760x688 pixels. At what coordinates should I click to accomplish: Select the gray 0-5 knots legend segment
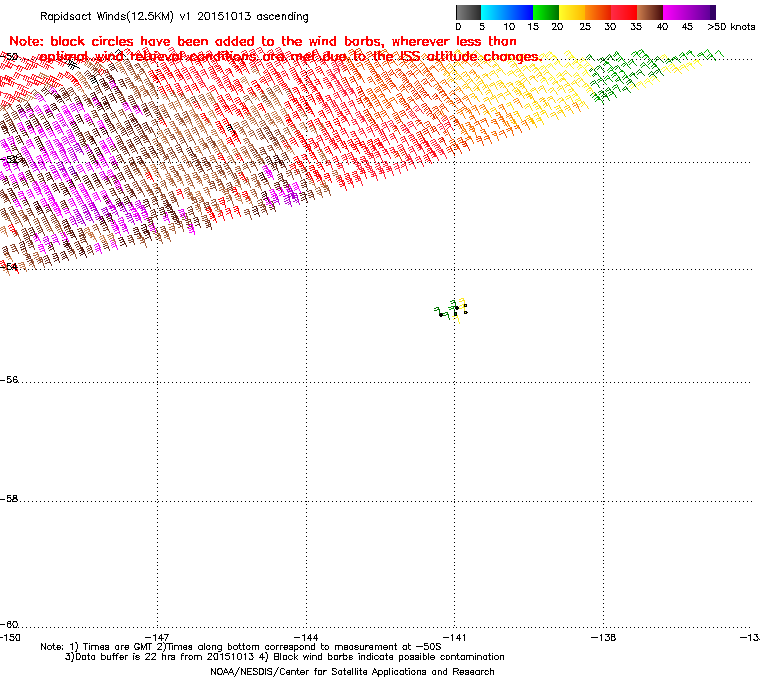click(x=468, y=12)
